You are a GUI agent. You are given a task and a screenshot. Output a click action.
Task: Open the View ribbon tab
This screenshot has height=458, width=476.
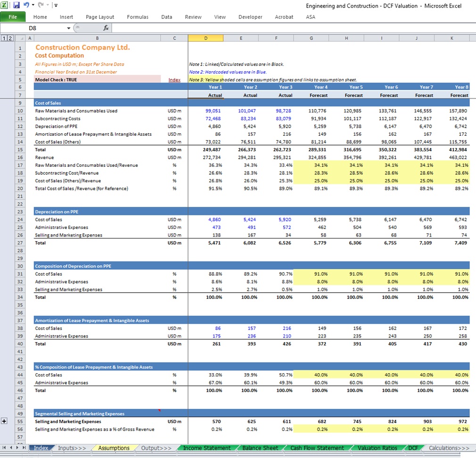[220, 17]
